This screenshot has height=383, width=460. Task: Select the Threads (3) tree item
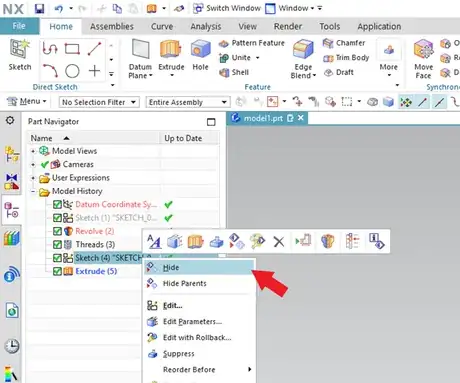95,244
